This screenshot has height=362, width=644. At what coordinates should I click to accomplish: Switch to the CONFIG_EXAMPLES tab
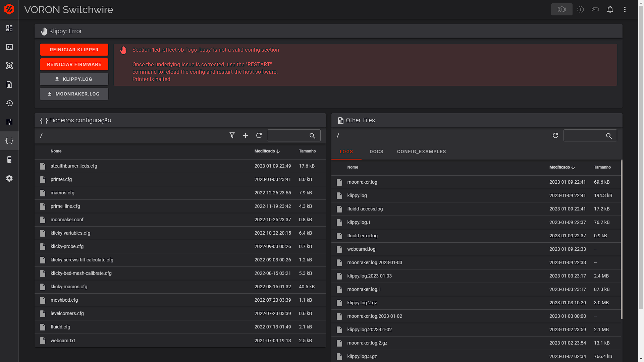click(x=421, y=152)
